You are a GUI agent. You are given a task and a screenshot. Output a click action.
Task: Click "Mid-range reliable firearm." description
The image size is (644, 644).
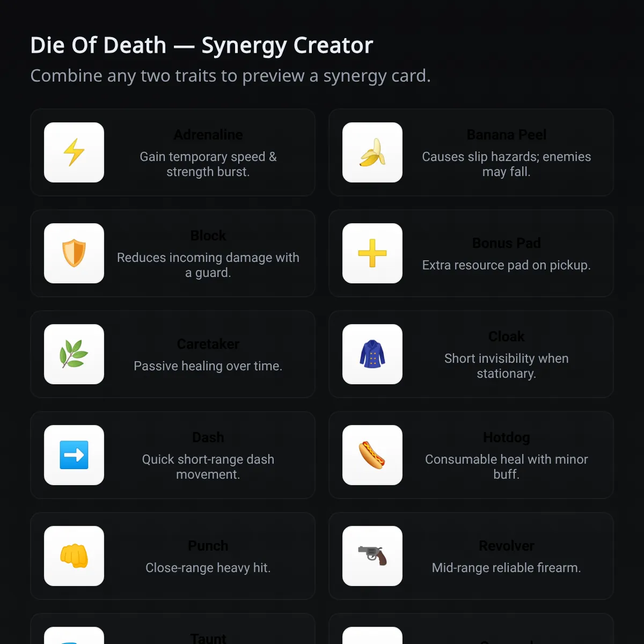(507, 568)
